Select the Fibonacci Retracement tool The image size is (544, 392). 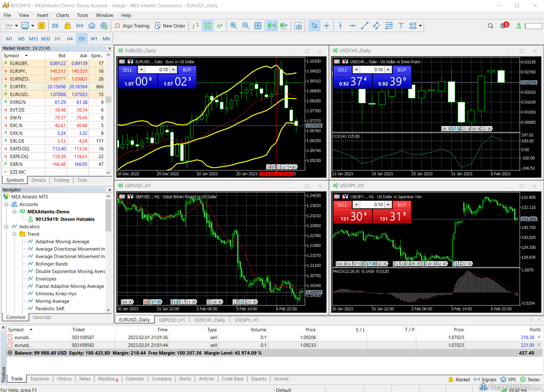389,26
